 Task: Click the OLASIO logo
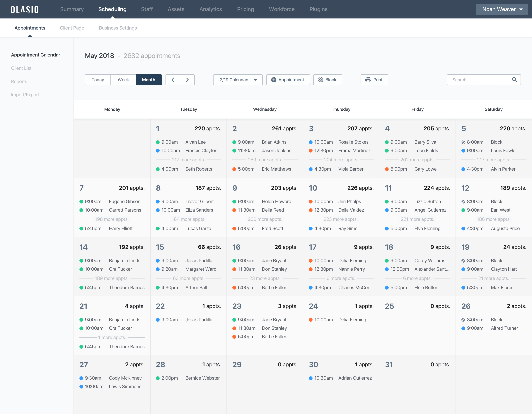25,9
